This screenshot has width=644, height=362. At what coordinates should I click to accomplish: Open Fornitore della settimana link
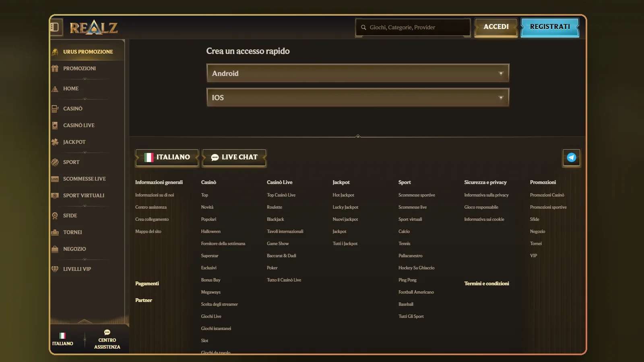click(x=223, y=244)
